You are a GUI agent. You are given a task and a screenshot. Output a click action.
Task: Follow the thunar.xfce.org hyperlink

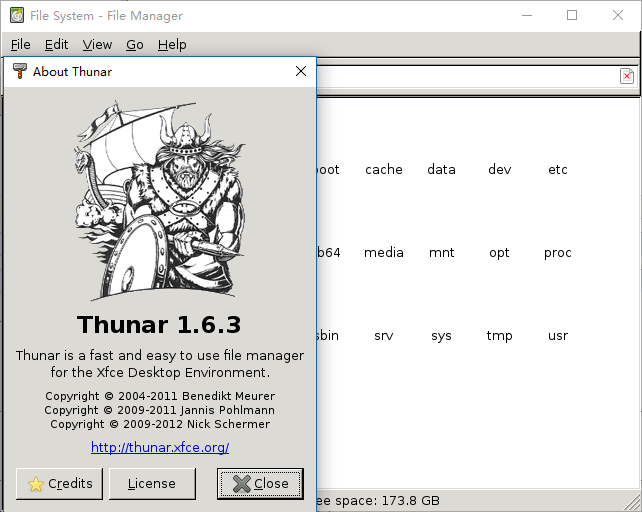pyautogui.click(x=160, y=447)
